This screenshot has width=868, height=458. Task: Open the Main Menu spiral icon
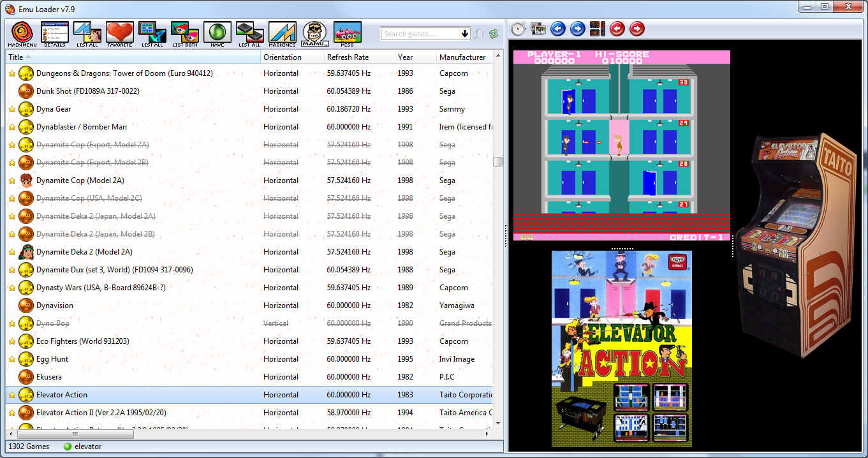pyautogui.click(x=22, y=33)
